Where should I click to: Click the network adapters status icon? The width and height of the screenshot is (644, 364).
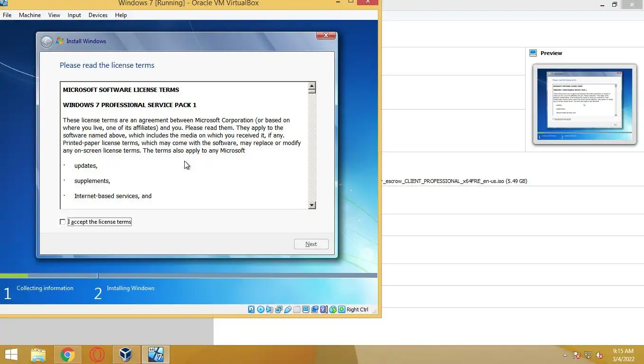pyautogui.click(x=279, y=309)
